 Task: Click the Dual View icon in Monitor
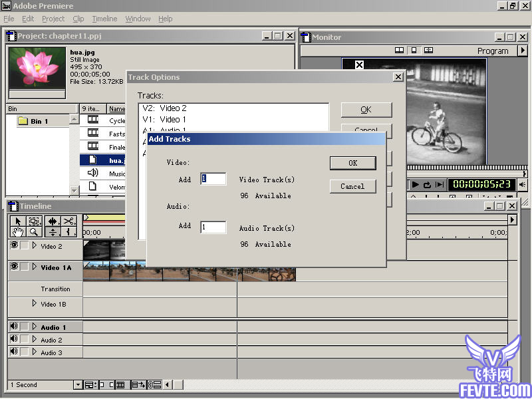(400, 51)
